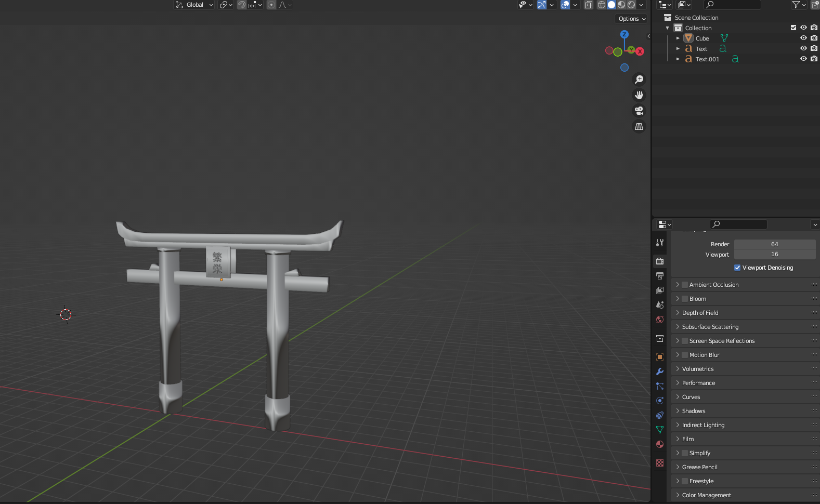Screen dimensions: 820x504
Task: Open transform orientation Global dropdown
Action: pos(194,5)
